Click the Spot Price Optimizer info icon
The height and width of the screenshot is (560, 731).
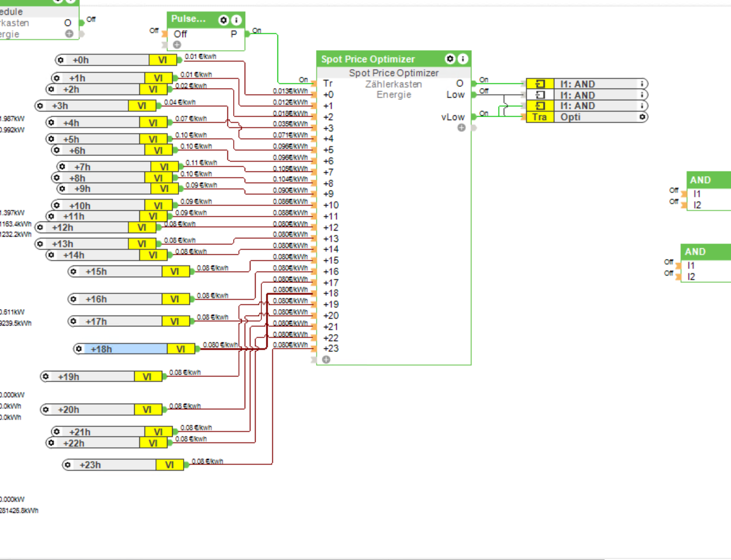point(462,59)
